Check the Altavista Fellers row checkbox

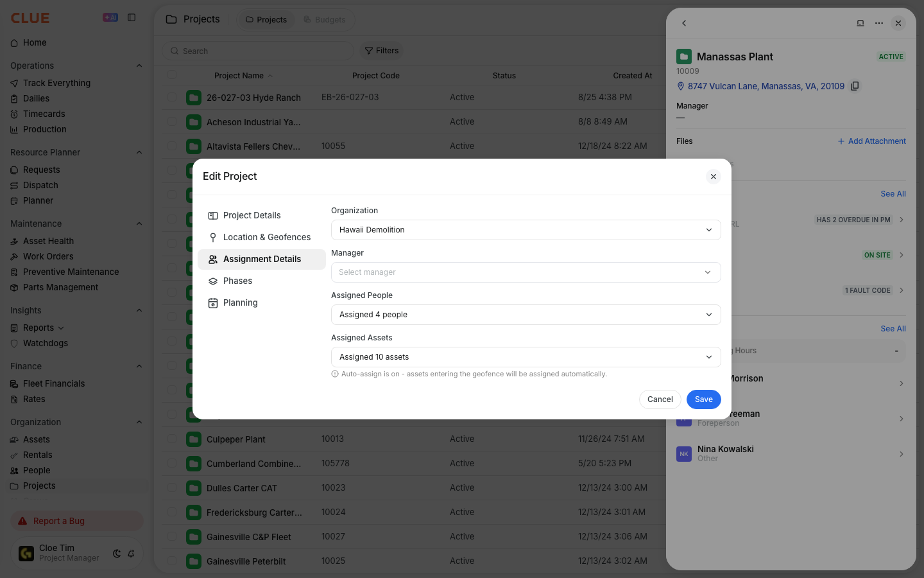click(x=172, y=146)
